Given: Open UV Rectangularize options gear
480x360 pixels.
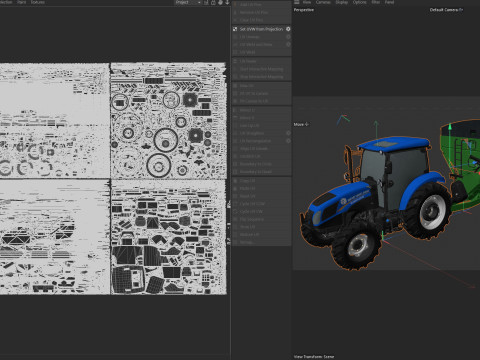Looking at the screenshot, I should (x=288, y=141).
